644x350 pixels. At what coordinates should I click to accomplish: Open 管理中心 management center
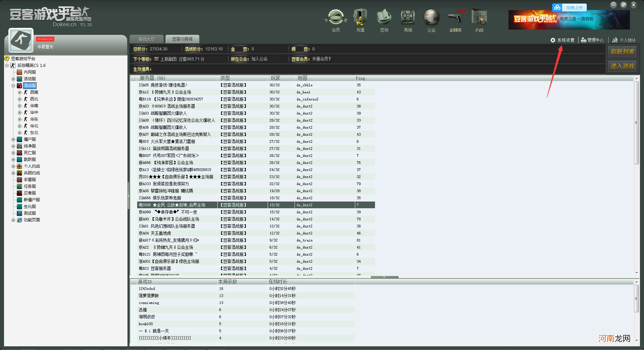tap(592, 40)
